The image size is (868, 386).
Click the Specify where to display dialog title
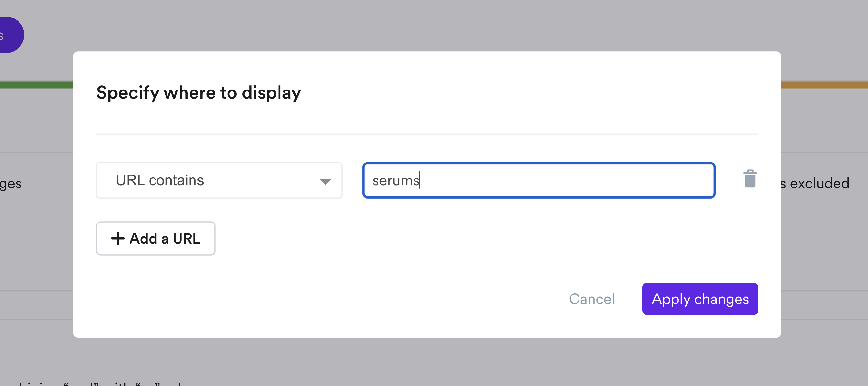(198, 93)
